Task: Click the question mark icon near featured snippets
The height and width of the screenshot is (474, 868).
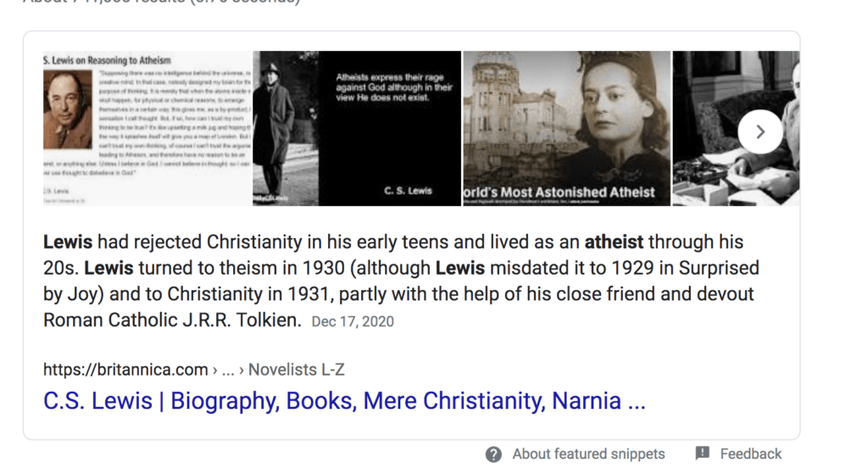Action: 494,454
